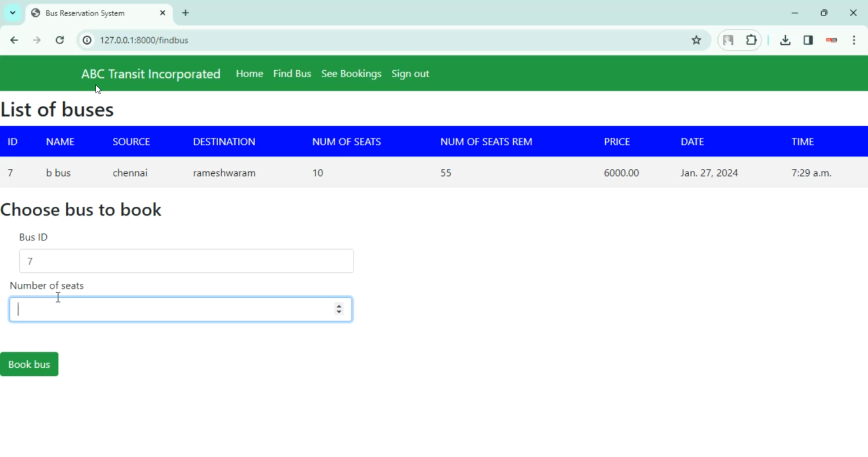Increase number of seats with up arrow
Screen dimensions: 868x457
point(339,306)
